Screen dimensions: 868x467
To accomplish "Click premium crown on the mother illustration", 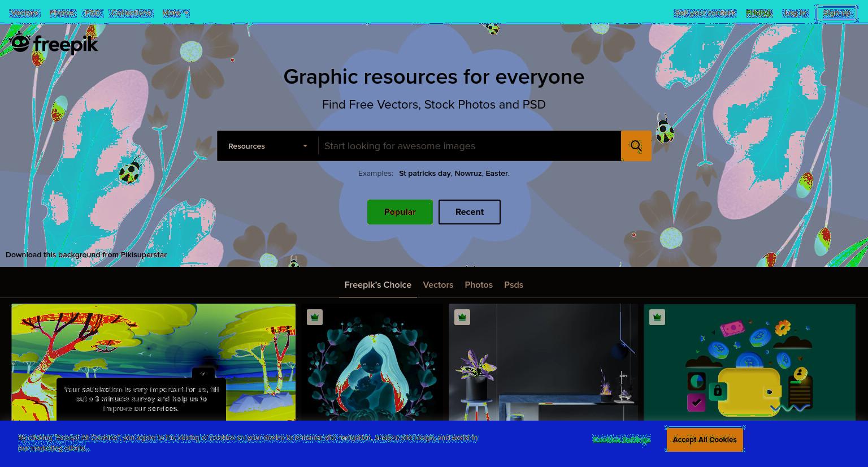I will [x=315, y=317].
